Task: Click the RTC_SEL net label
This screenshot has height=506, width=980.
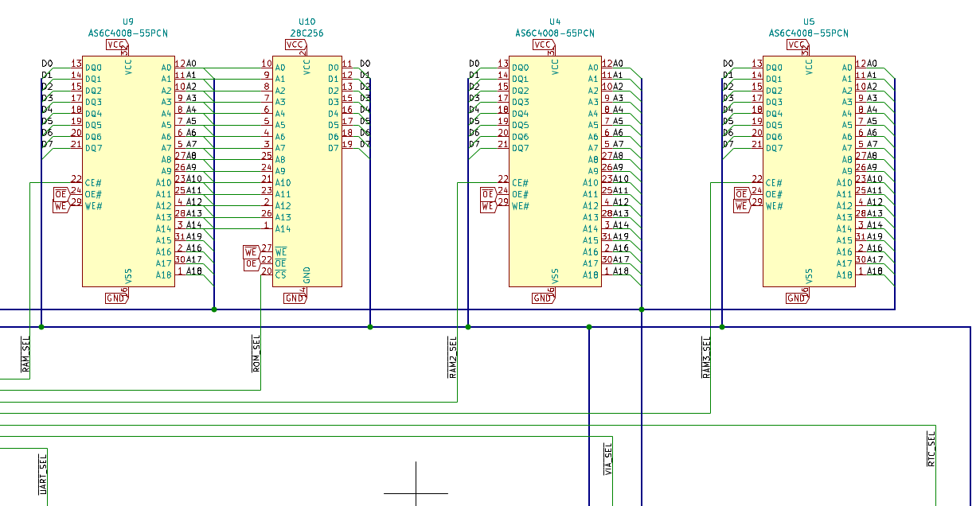Action: click(931, 450)
